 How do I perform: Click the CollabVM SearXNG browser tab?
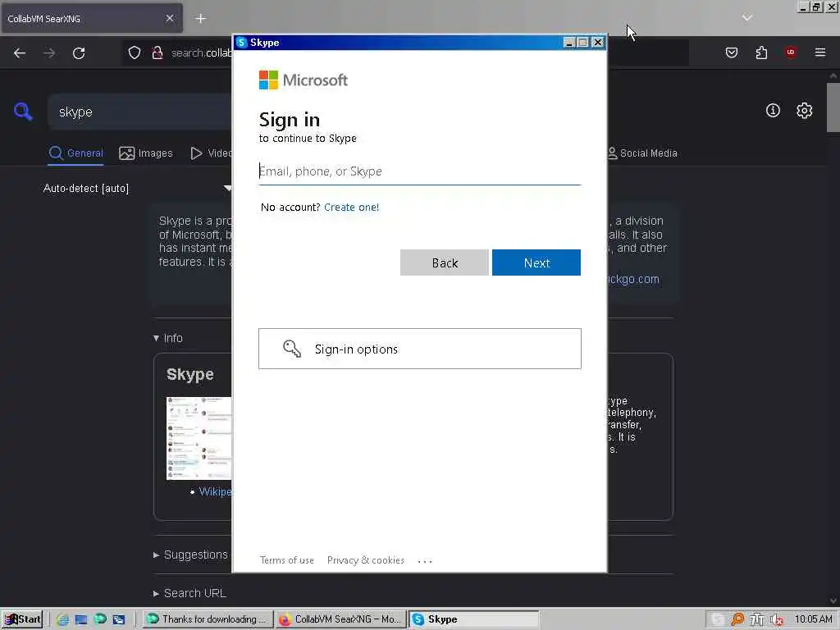[91, 19]
